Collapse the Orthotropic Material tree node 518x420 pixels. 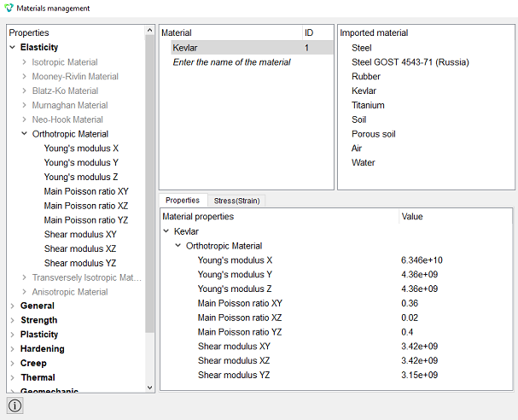24,134
